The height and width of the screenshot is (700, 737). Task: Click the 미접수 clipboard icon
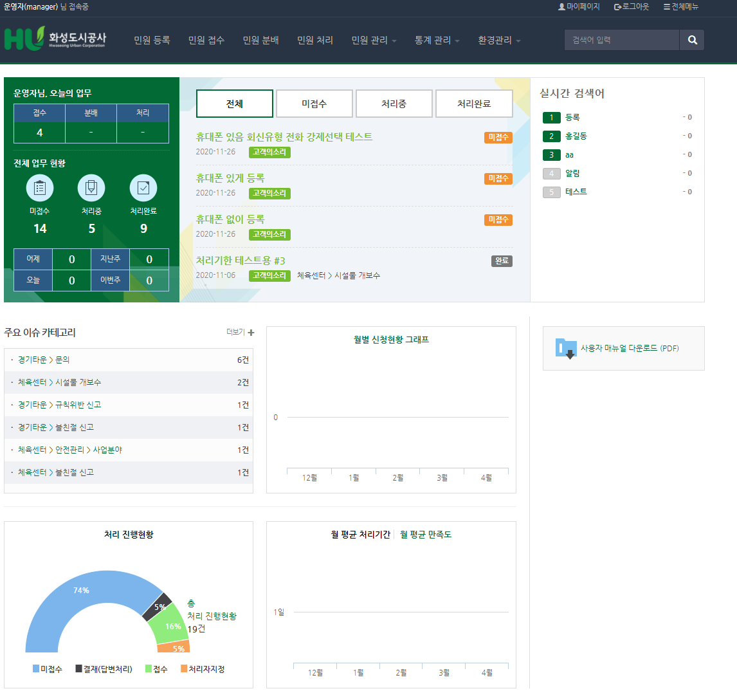point(40,188)
